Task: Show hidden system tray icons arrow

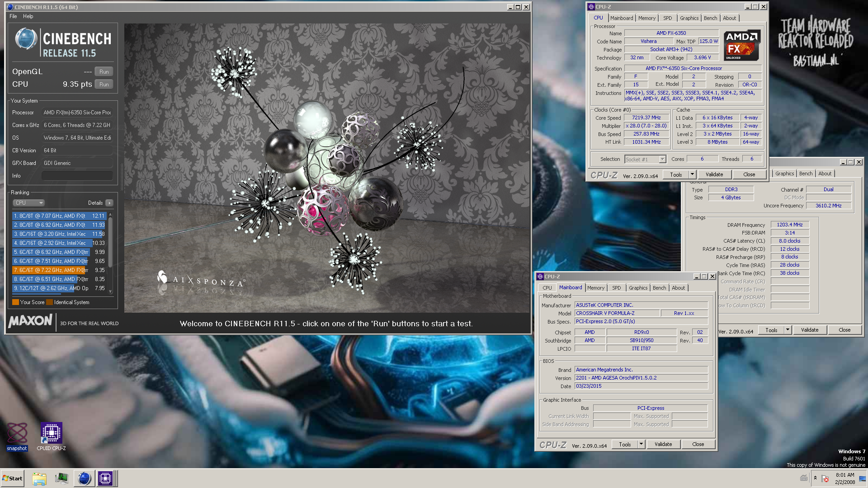Action: pyautogui.click(x=815, y=478)
